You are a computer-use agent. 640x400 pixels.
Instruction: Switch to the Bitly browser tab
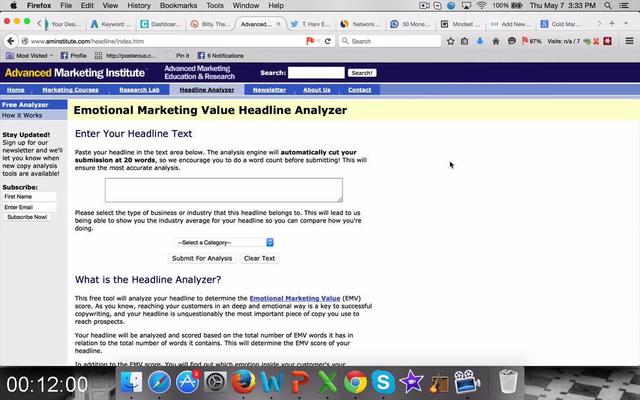tap(211, 24)
